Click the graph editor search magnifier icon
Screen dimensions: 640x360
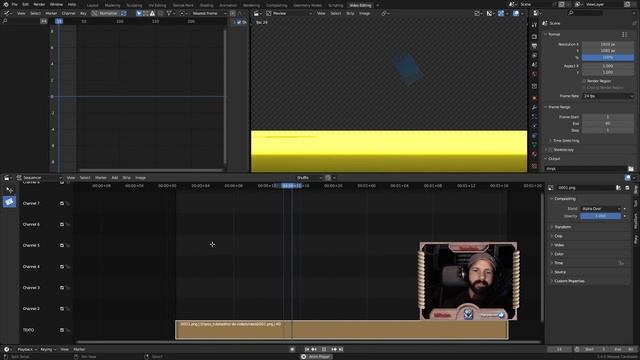pos(5,21)
